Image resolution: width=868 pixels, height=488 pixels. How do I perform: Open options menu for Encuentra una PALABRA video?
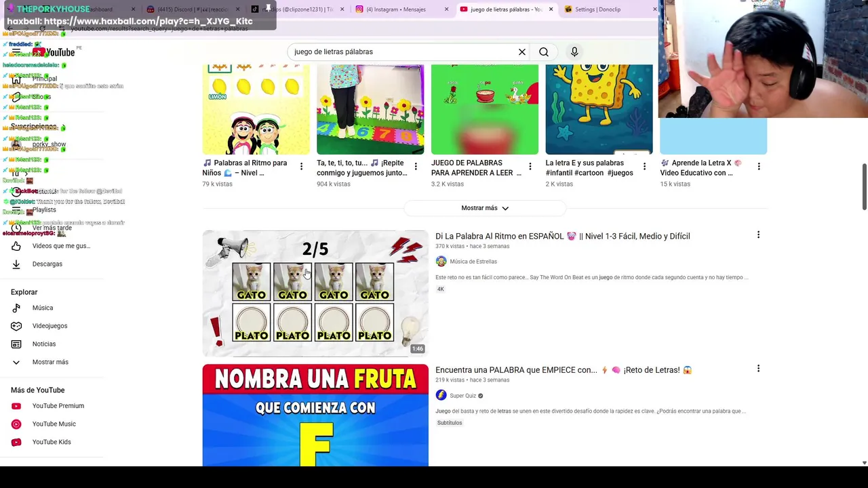pyautogui.click(x=758, y=369)
